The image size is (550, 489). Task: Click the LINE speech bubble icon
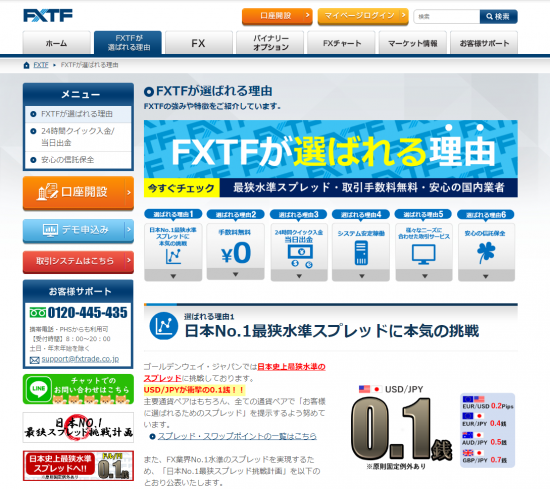38,389
